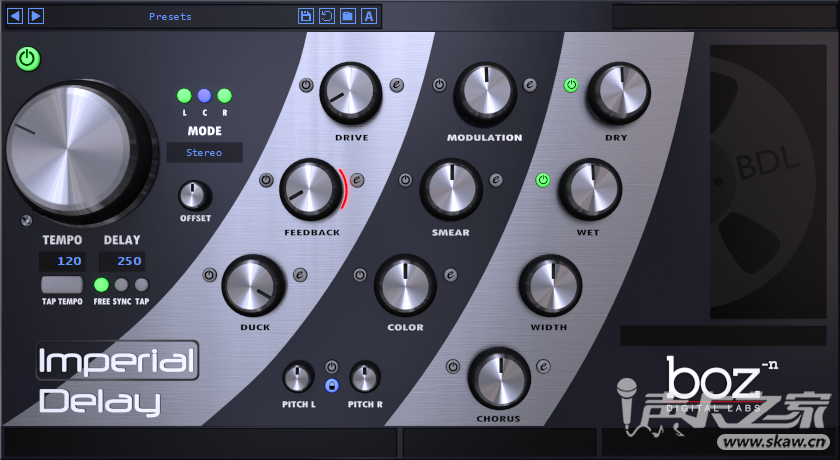Save preset using the floppy disk icon
Screen dimensions: 840x460
coord(306,16)
